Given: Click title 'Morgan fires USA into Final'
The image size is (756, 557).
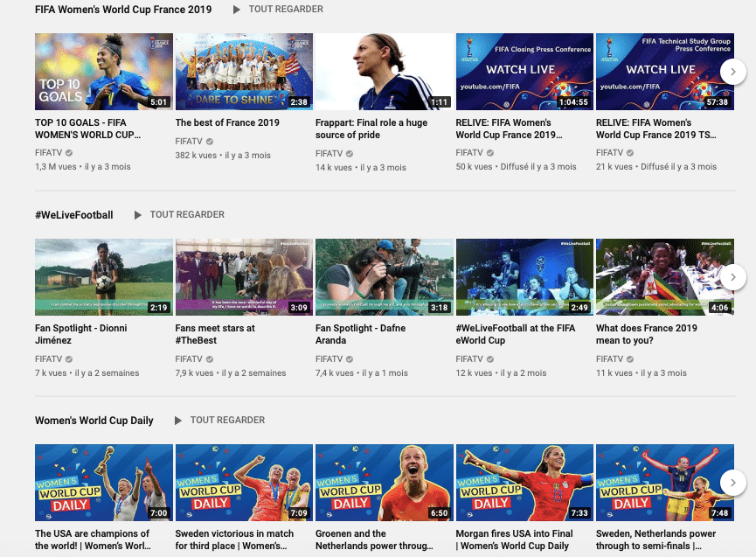Looking at the screenshot, I should pos(515,540).
